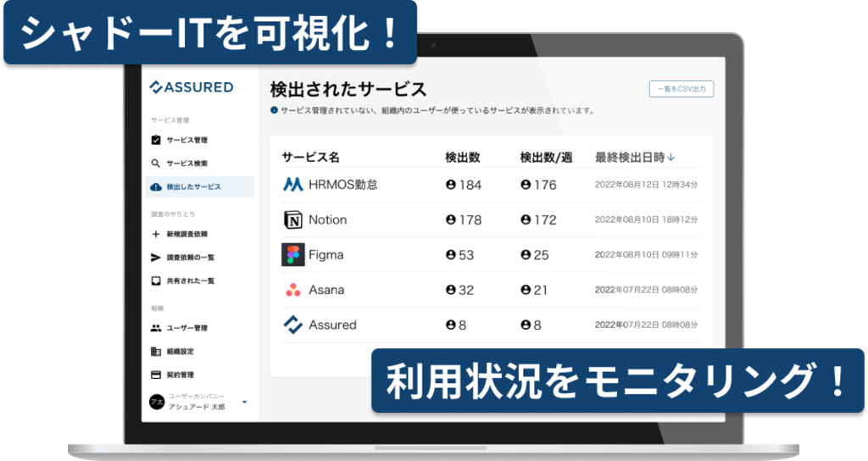Image resolution: width=868 pixels, height=461 pixels.
Task: Click the 178 detection count for Notion
Action: (470, 219)
